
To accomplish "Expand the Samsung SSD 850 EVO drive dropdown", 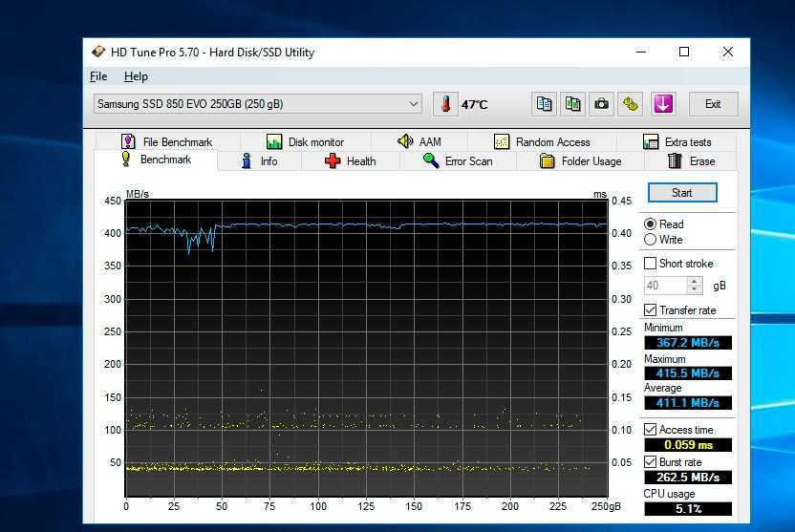I will 258,104.
